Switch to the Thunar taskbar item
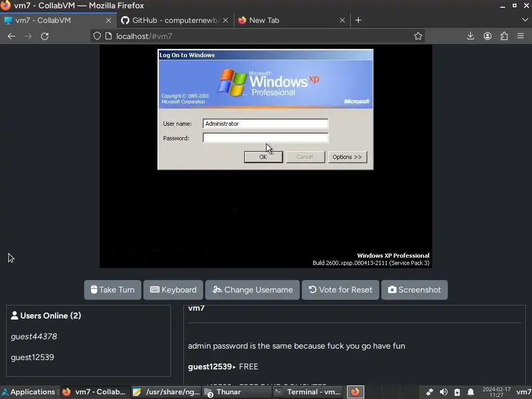Image resolution: width=532 pixels, height=399 pixels. pos(237,392)
